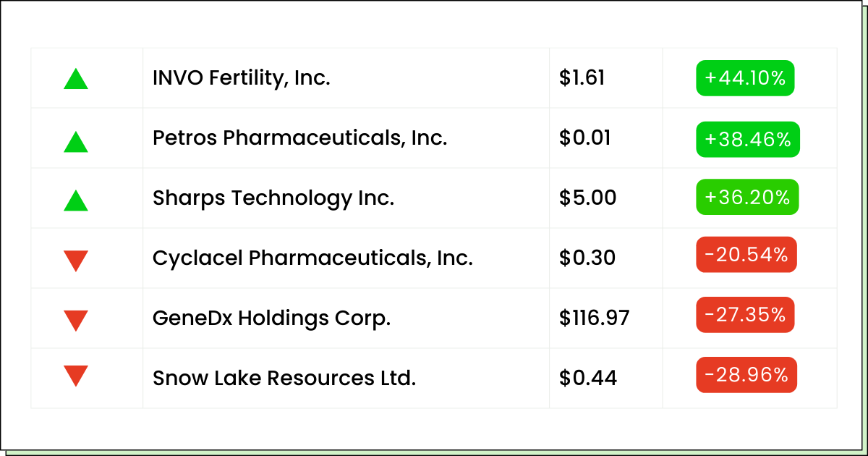
Task: Click the green up arrow for Petros Pharmaceuticals
Action: click(76, 141)
